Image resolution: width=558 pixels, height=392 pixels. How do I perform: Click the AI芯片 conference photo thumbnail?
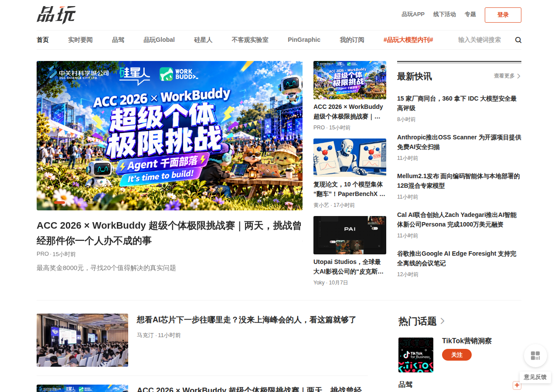coord(82,340)
